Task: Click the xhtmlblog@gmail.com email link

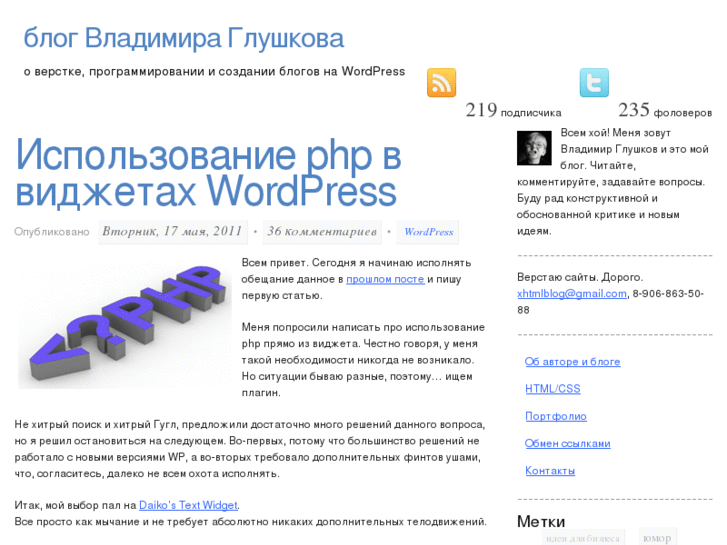Action: (x=572, y=294)
